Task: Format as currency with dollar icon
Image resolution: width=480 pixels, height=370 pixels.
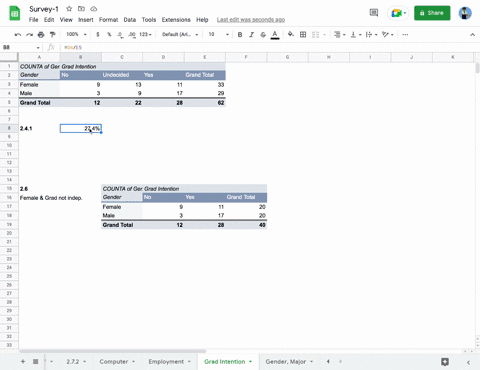Action: click(98, 34)
